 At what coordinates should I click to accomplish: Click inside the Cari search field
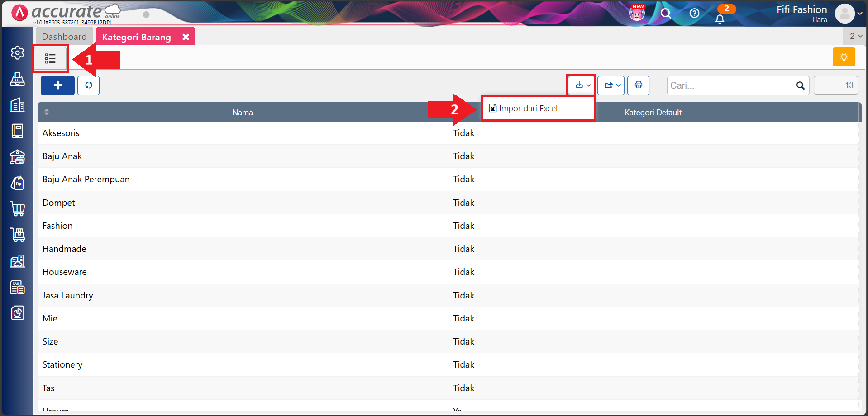pos(729,85)
